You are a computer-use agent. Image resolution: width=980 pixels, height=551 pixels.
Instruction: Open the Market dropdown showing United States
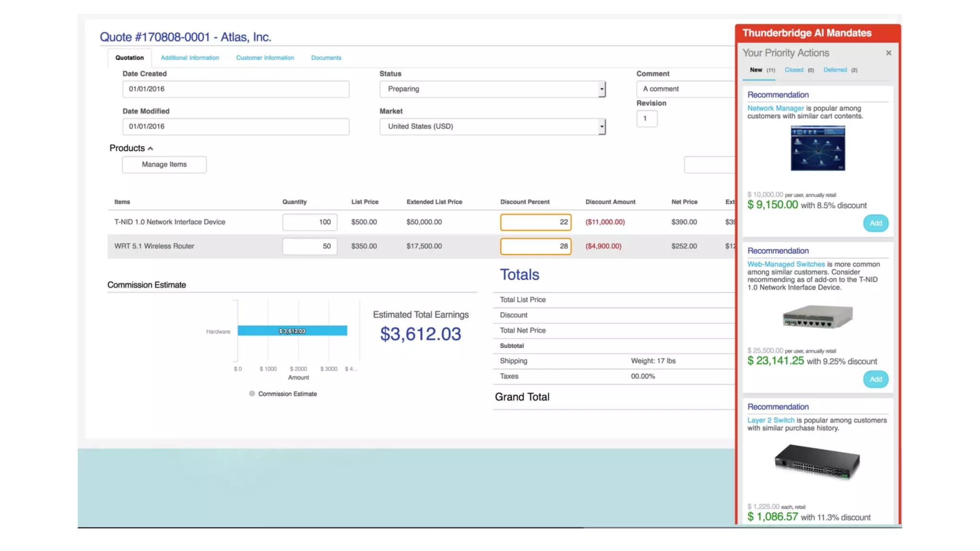click(492, 127)
